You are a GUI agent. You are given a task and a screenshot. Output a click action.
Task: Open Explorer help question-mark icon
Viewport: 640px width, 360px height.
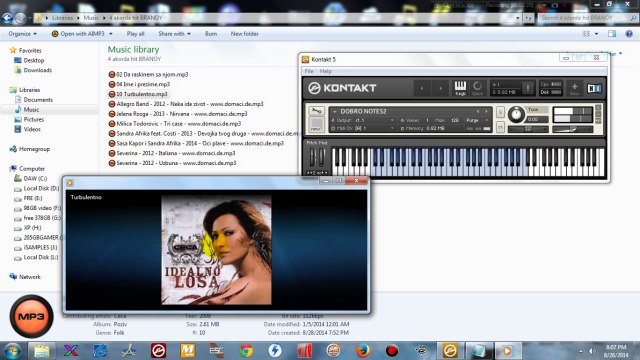629,34
